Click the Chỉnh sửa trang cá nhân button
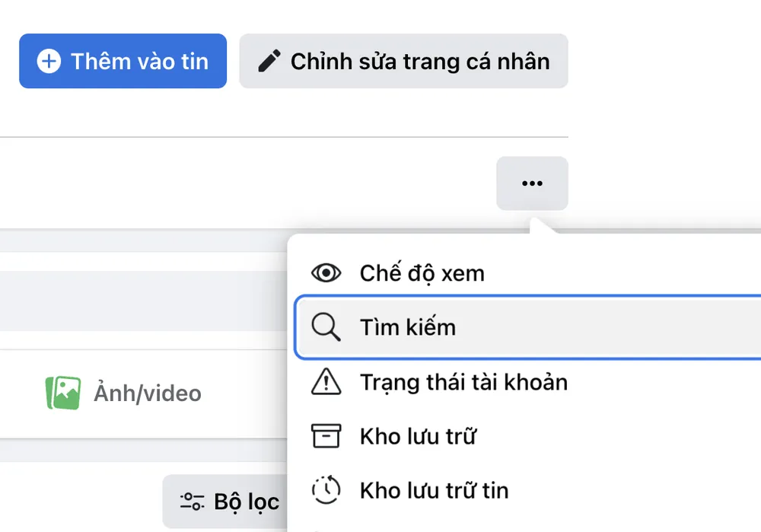Image resolution: width=761 pixels, height=532 pixels. (403, 61)
